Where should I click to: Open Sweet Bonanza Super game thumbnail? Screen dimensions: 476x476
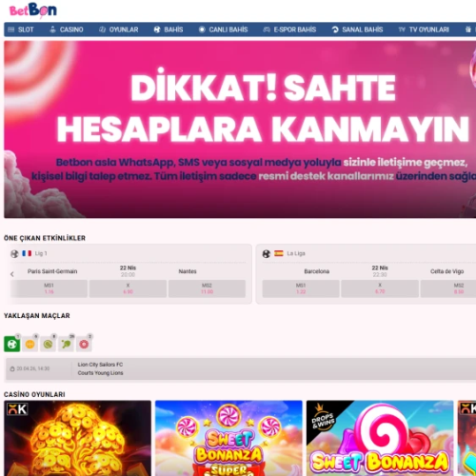click(228, 438)
